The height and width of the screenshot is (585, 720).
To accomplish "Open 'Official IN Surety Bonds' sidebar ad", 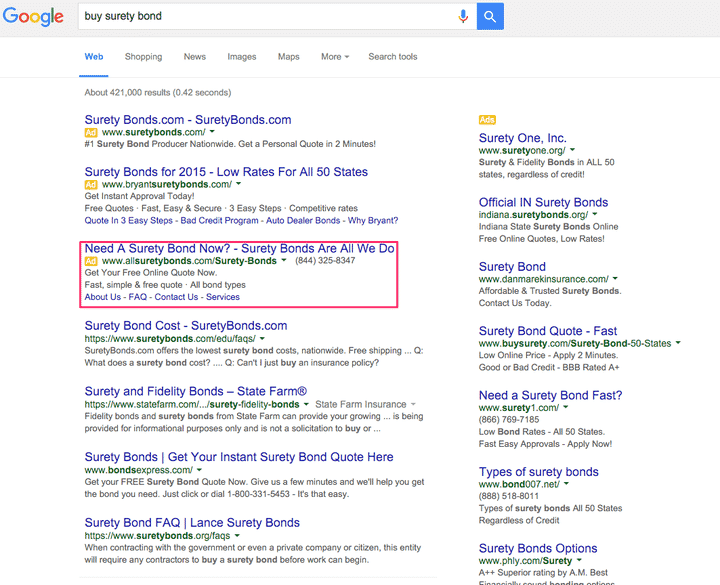I will [x=543, y=202].
